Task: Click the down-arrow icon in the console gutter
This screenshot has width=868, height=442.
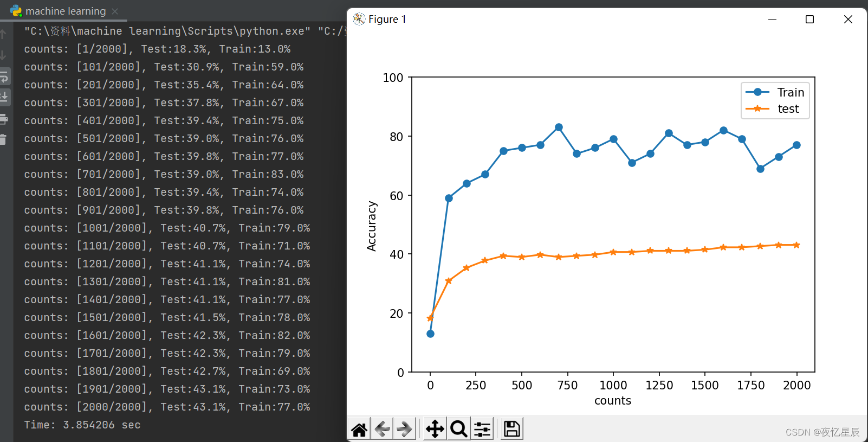Action: [3, 55]
